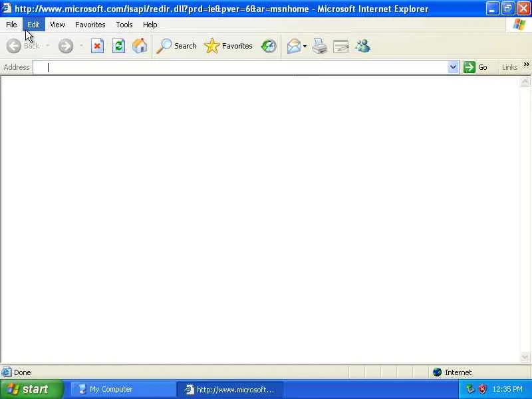Click the status bar page icon next to Done
This screenshot has height=399, width=532.
(6, 372)
